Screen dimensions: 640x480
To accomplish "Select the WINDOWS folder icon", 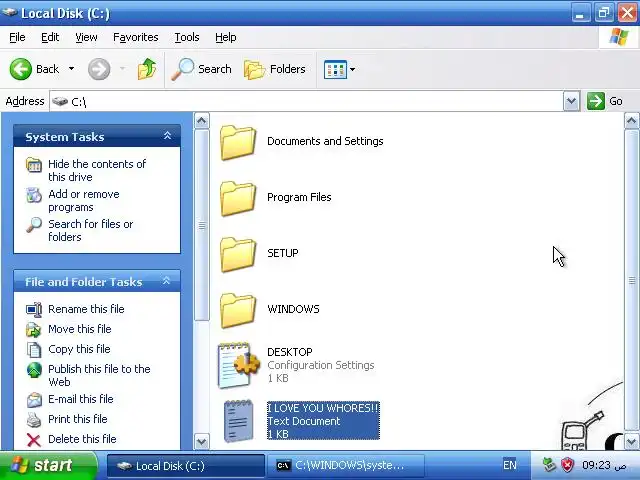I will (238, 310).
